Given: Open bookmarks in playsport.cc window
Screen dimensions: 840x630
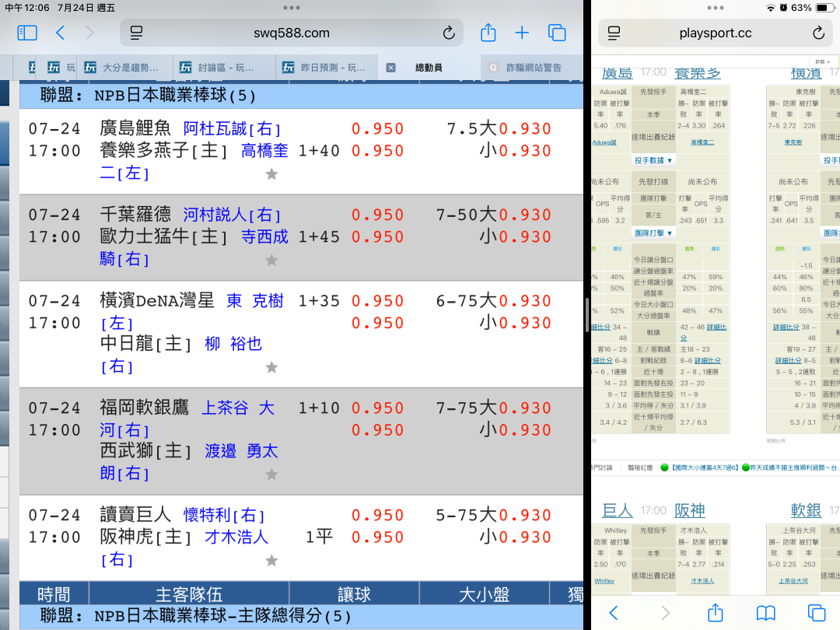Looking at the screenshot, I should 765,612.
